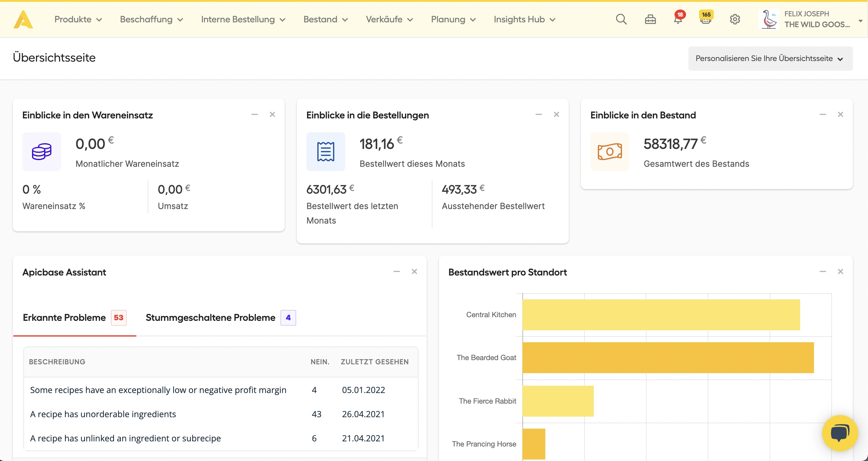Screen dimensions: 868x461
Task: Click the coins icon in Wareneinsatz card
Action: pos(41,152)
